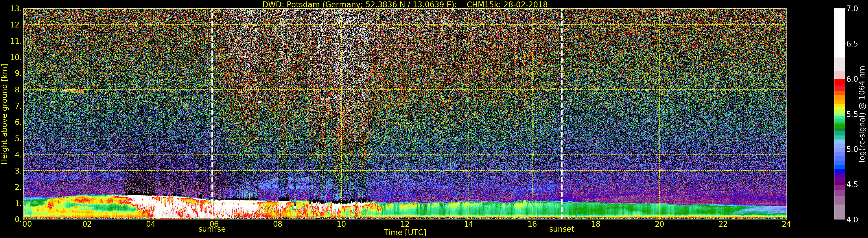Viewport: 868px width, 238px height.
Task: Click the y-axis tick label 4
Action: (18, 155)
